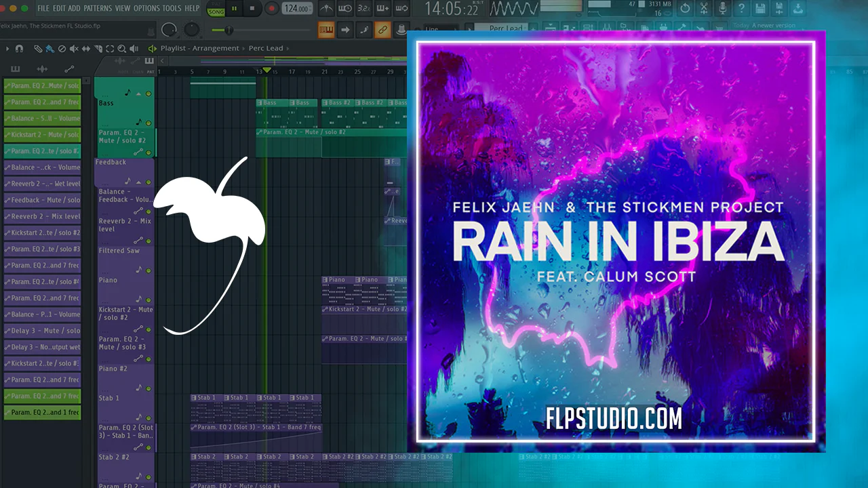Toggle the mute dot on the Piano track
The width and height of the screenshot is (868, 488).
[149, 300]
